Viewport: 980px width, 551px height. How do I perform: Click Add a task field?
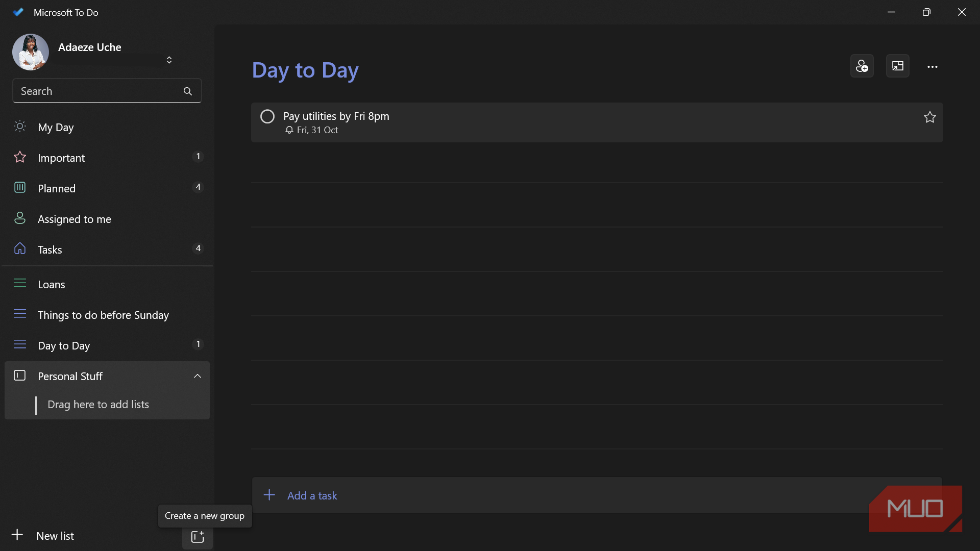pyautogui.click(x=597, y=495)
